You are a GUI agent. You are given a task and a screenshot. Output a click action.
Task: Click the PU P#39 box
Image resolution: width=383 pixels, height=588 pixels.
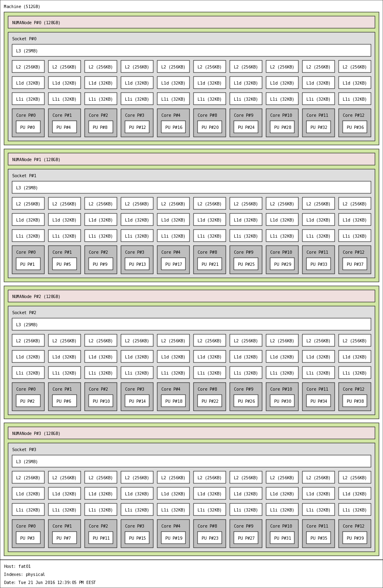click(354, 538)
